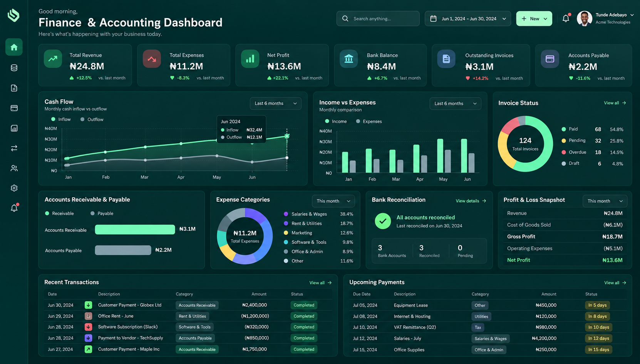Click the Bank Balance building icon

[349, 59]
